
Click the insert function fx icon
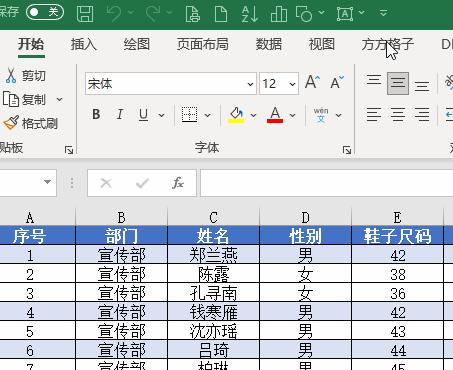click(x=178, y=183)
